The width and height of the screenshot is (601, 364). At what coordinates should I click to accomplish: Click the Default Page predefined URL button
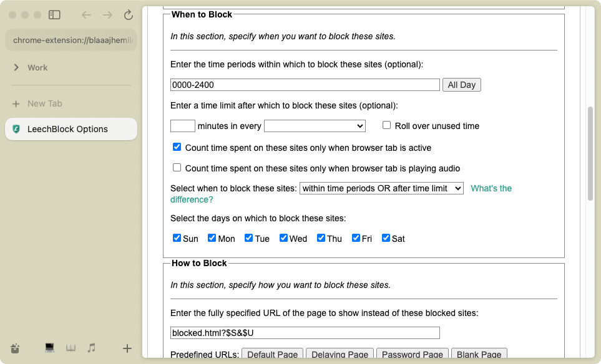point(273,354)
